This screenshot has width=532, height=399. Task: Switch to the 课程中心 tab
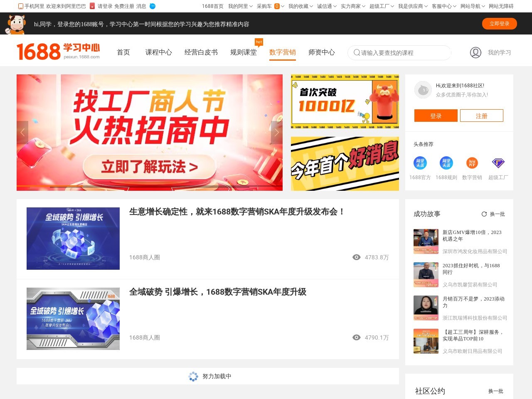click(158, 52)
